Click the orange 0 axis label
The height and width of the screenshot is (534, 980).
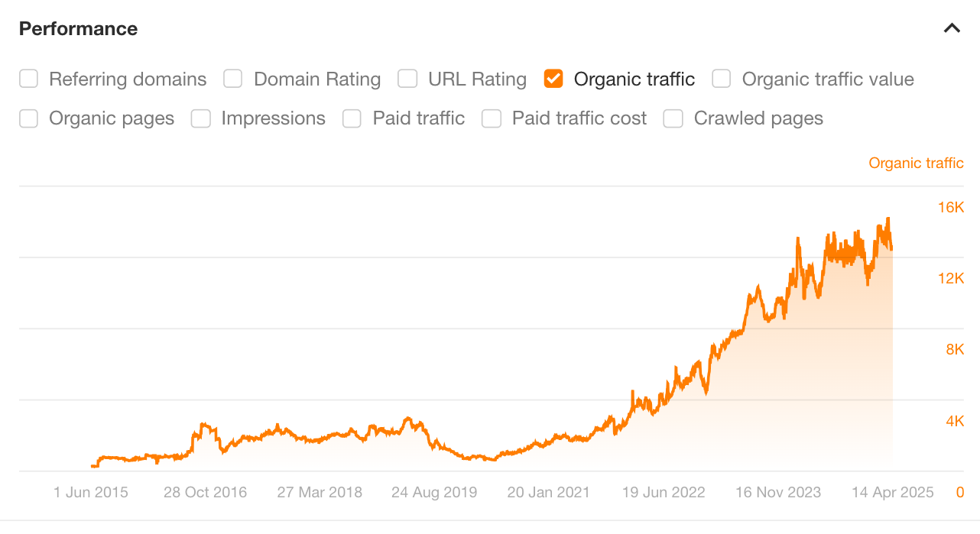(x=961, y=492)
